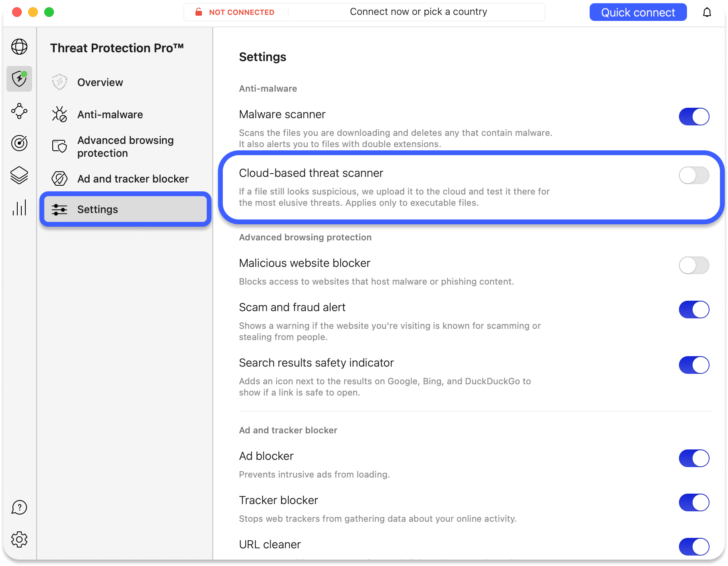Image resolution: width=728 pixels, height=566 pixels.
Task: Open the statistics bars icon
Action: pyautogui.click(x=19, y=207)
